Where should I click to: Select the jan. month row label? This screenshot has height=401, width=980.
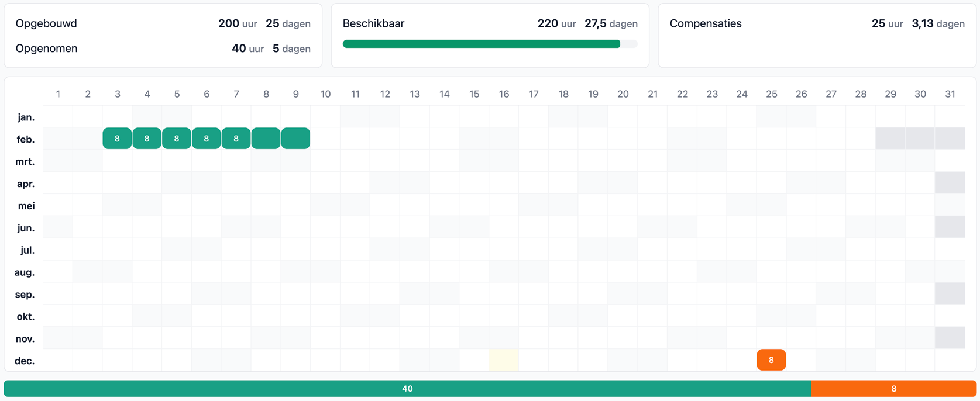coord(26,117)
